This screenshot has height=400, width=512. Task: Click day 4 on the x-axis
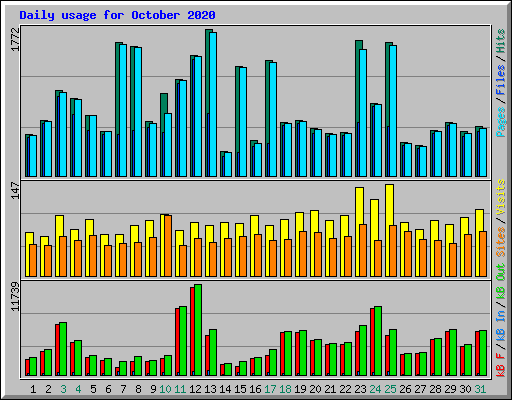(x=78, y=389)
